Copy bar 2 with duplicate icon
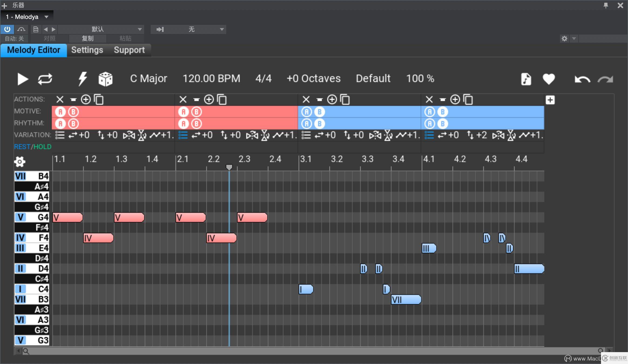 coord(222,99)
